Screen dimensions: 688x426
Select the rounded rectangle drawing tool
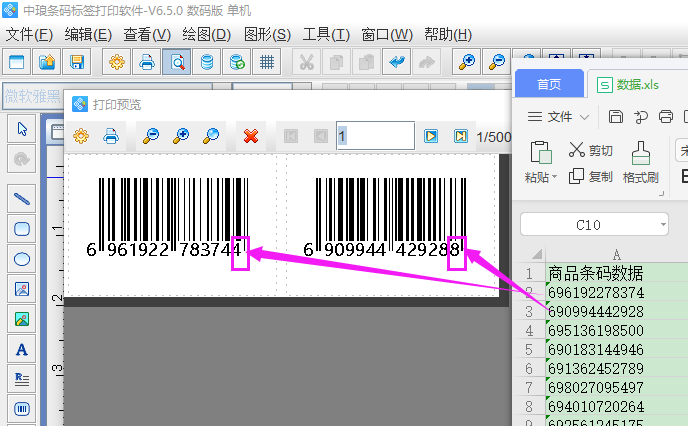(x=22, y=229)
